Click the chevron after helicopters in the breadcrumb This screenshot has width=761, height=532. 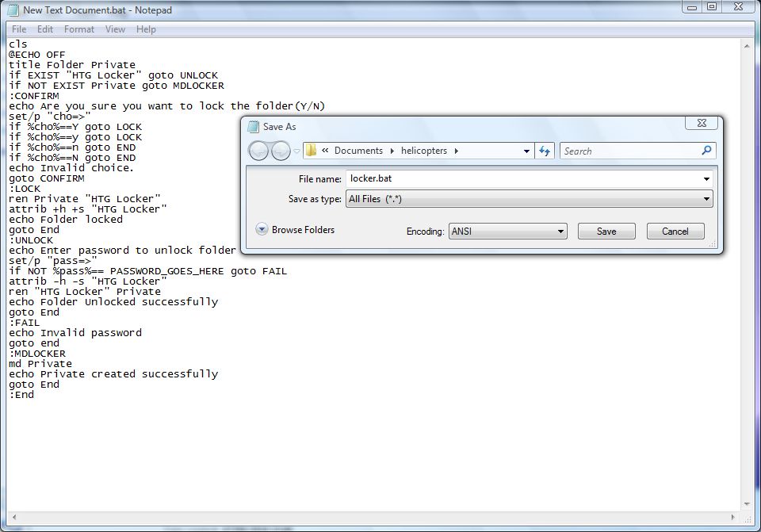455,151
